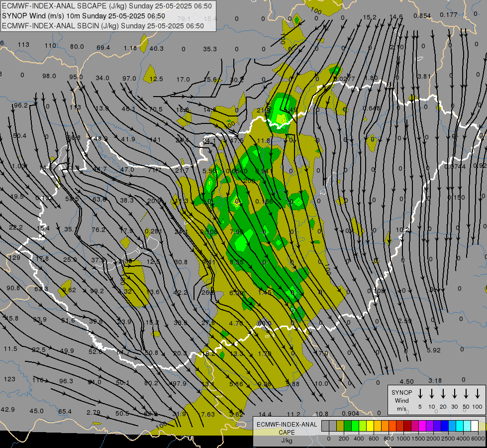
Task: Click map value '2.59'
Action: pos(405,321)
